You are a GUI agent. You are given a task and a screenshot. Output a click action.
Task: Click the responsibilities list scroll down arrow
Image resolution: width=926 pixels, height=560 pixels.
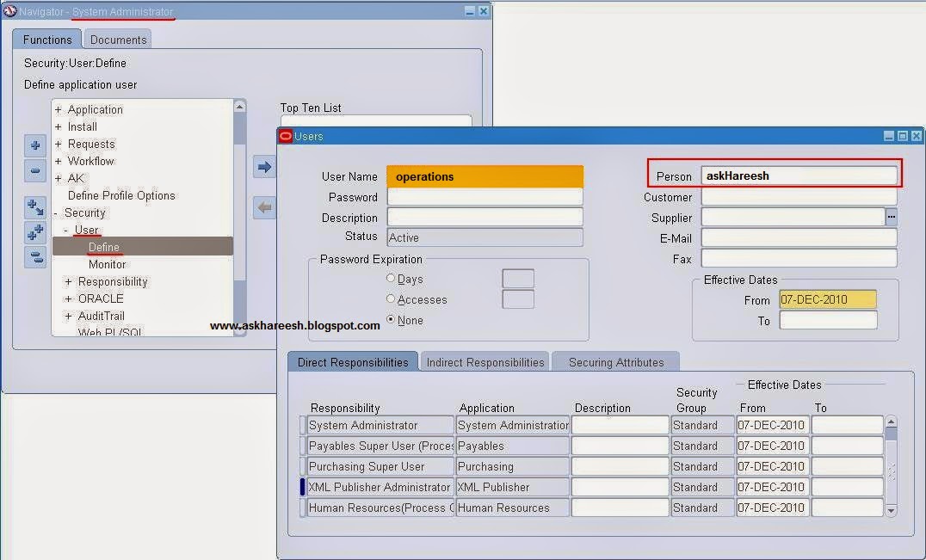892,510
